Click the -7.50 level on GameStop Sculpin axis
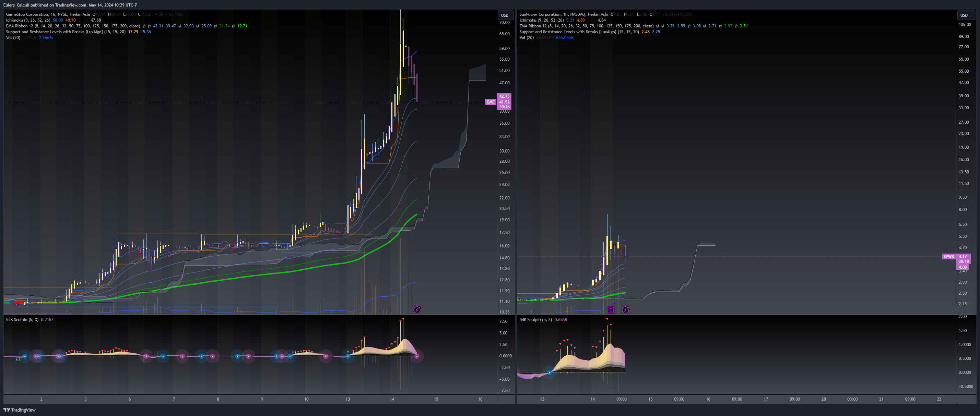This screenshot has width=980, height=416. tap(504, 391)
